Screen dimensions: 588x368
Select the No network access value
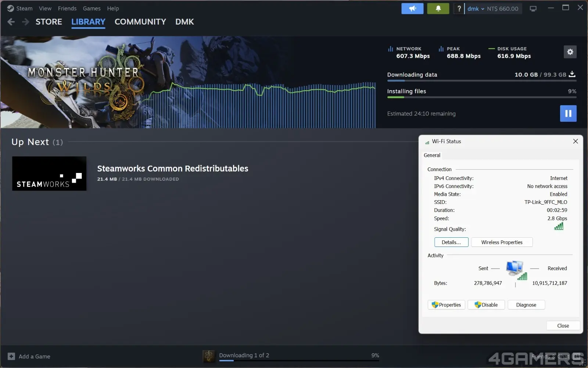tap(547, 186)
